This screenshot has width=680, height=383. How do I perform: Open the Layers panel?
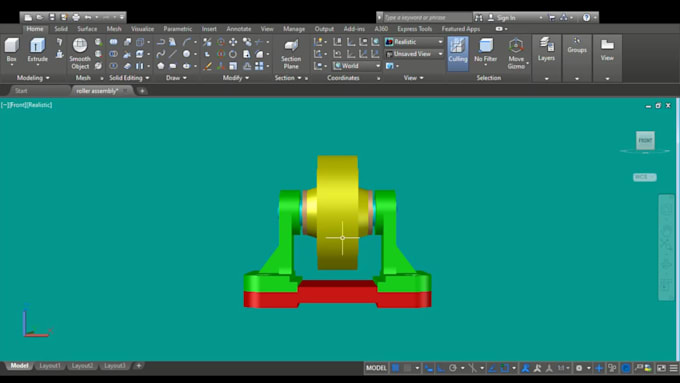(x=546, y=49)
